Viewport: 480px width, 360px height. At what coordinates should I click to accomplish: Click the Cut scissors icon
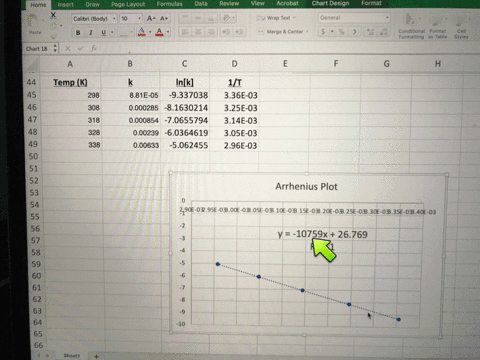pos(53,15)
